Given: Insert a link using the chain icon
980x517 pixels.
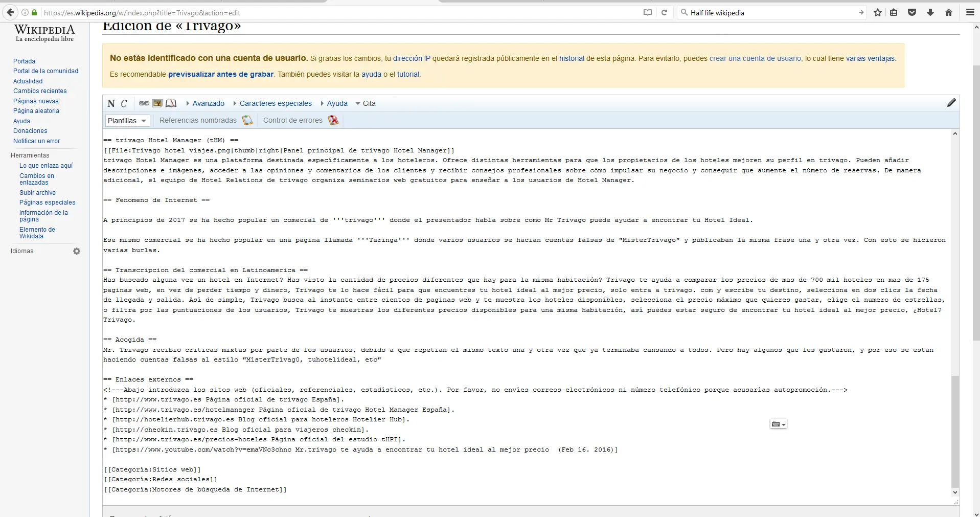Looking at the screenshot, I should [x=144, y=103].
